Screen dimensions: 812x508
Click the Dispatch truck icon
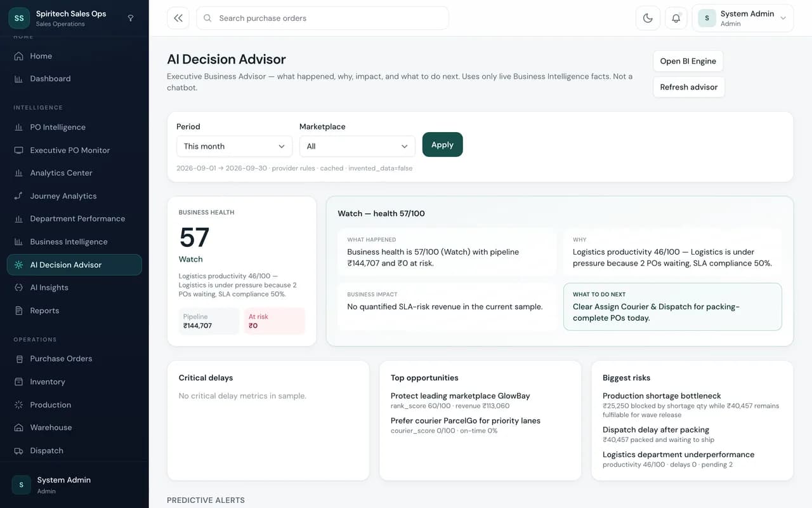18,451
